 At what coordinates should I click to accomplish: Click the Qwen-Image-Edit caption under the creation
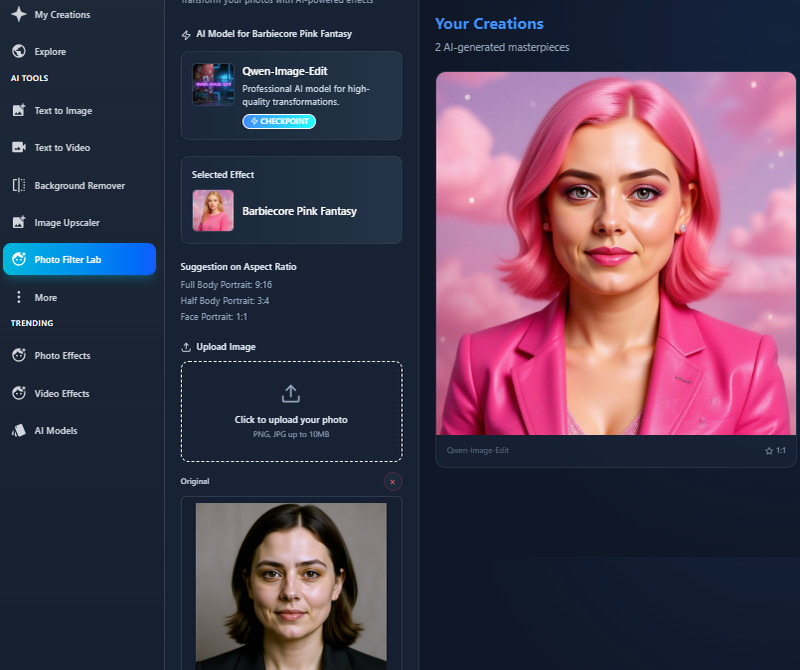478,451
